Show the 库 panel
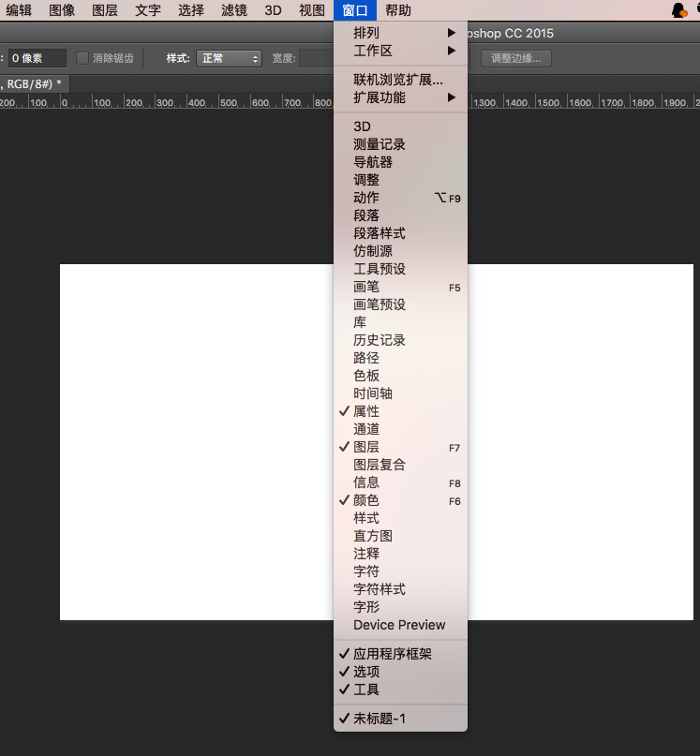Image resolution: width=700 pixels, height=756 pixels. point(400,322)
